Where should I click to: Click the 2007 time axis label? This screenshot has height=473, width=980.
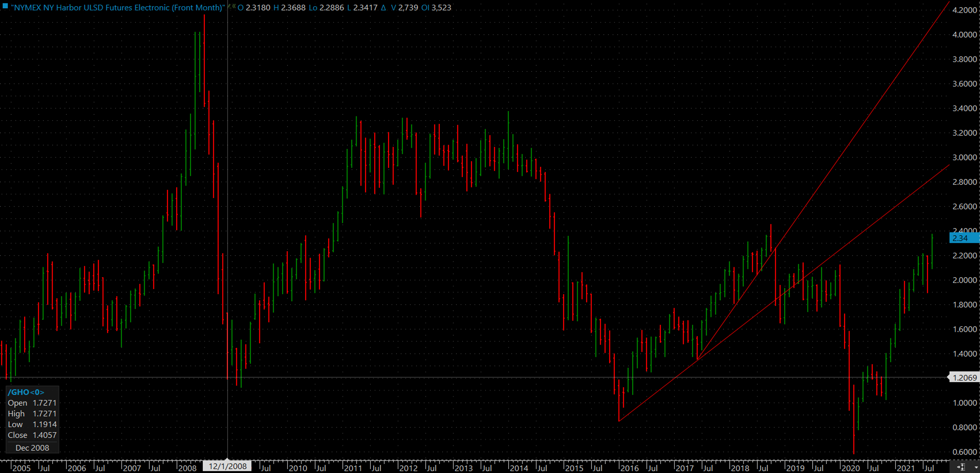[x=132, y=468]
